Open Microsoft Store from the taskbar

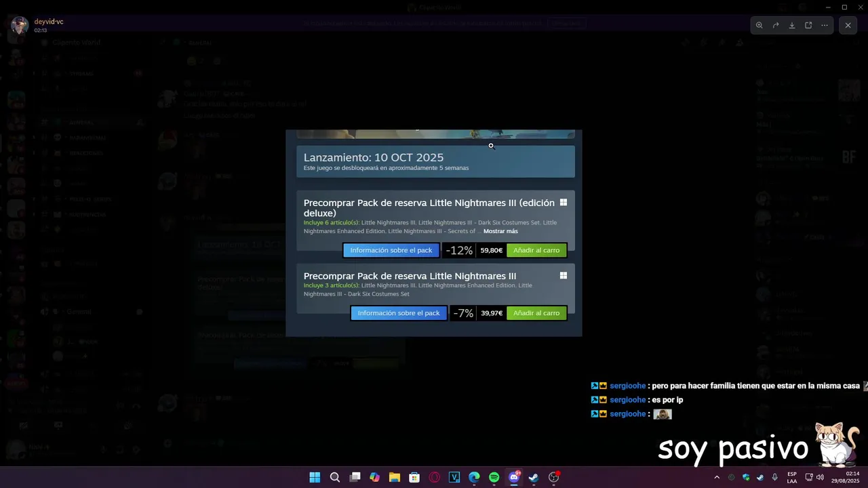[414, 477]
